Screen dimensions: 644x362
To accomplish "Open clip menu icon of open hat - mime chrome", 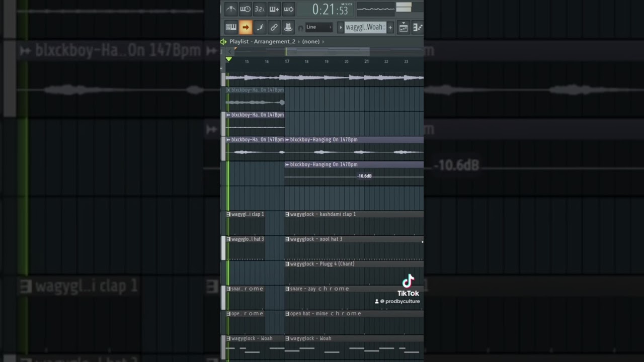I will [287, 314].
